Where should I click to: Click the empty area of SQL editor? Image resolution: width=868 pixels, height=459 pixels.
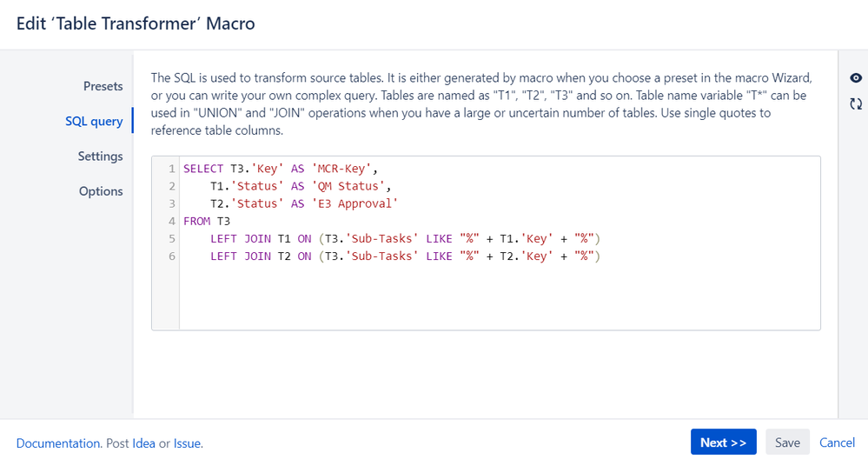click(500, 296)
